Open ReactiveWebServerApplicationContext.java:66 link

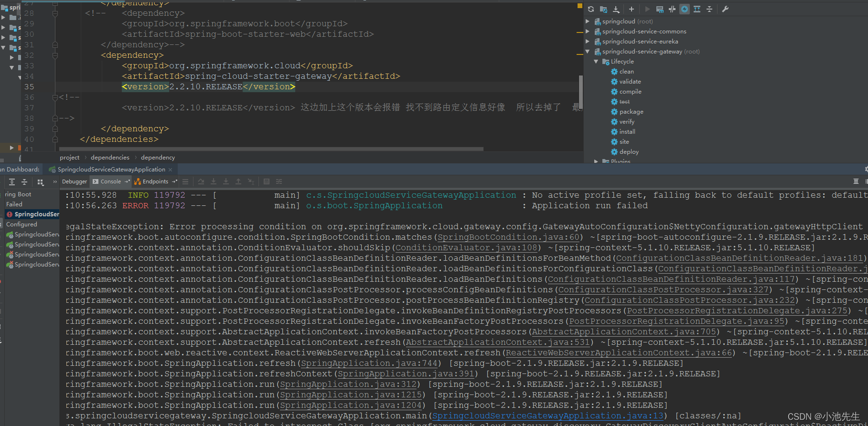(619, 353)
